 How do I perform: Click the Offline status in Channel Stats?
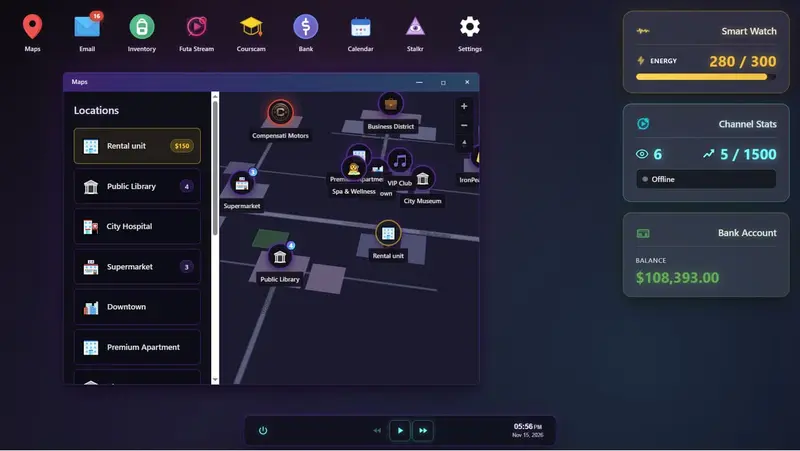706,179
